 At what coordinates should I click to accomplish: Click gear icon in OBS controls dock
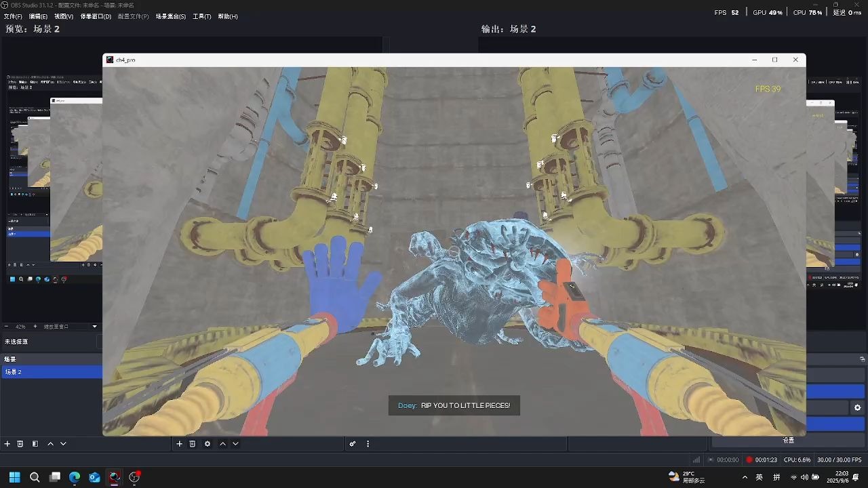857,407
